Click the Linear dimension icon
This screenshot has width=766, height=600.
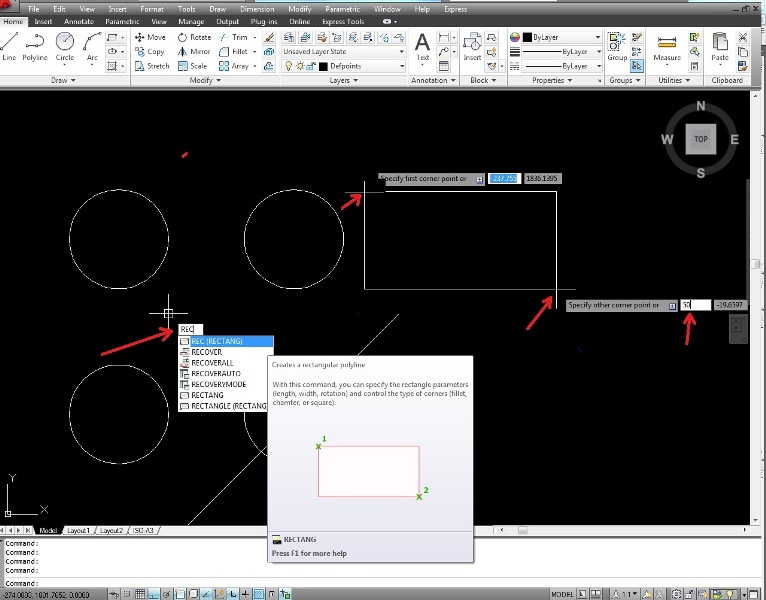tap(444, 37)
